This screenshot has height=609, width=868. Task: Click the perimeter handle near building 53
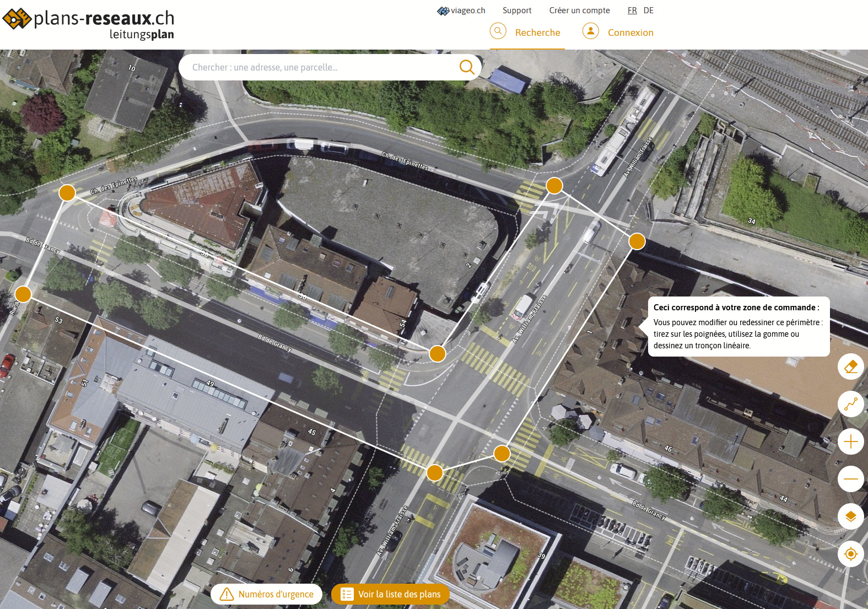pos(23,294)
